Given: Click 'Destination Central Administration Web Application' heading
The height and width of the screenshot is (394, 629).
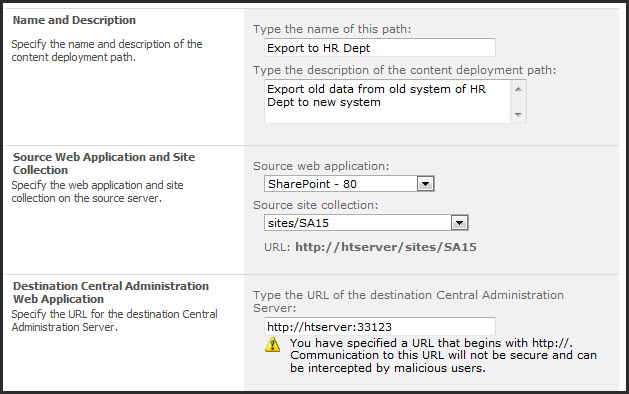Looking at the screenshot, I should pos(111,292).
